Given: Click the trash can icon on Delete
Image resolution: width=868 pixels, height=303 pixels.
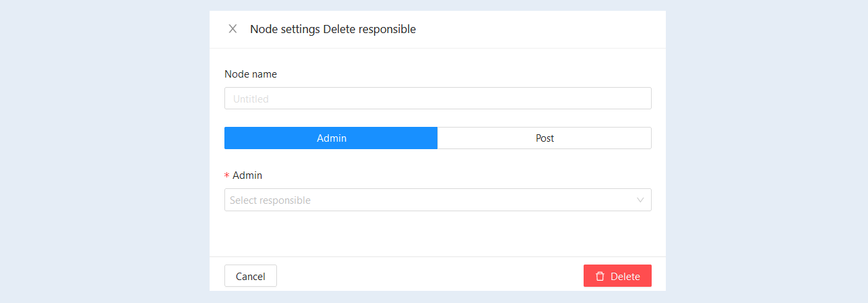Looking at the screenshot, I should 600,276.
